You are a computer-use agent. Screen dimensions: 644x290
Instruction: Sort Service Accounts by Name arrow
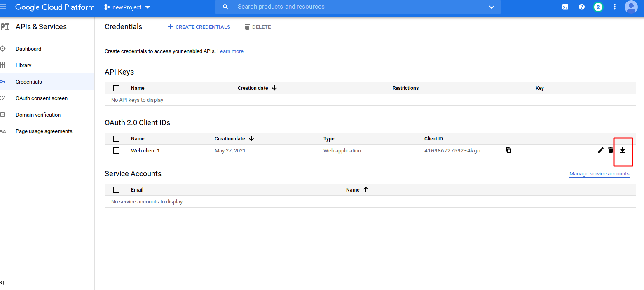(x=366, y=189)
